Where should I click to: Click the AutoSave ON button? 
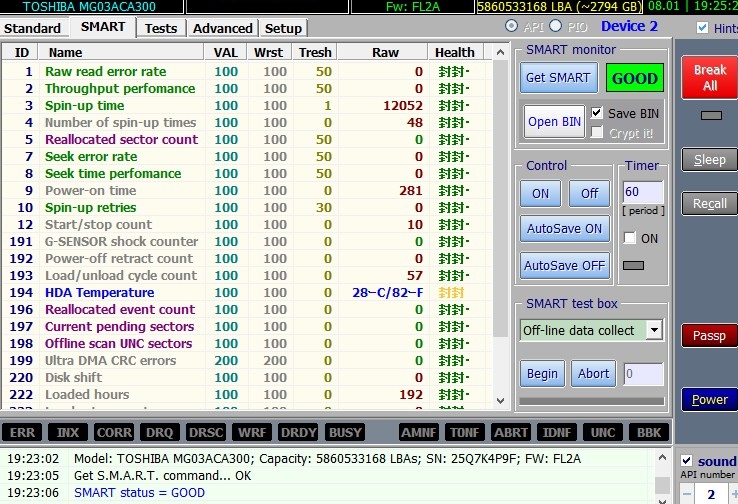[x=564, y=229]
